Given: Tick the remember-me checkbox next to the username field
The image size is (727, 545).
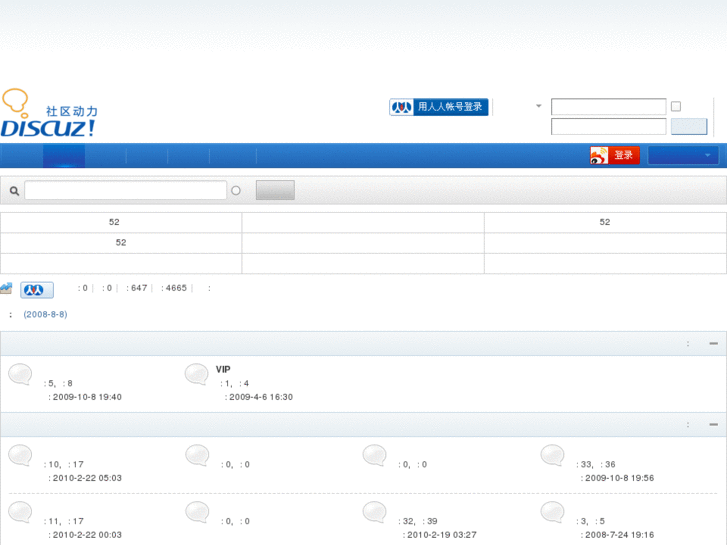Looking at the screenshot, I should tap(676, 106).
